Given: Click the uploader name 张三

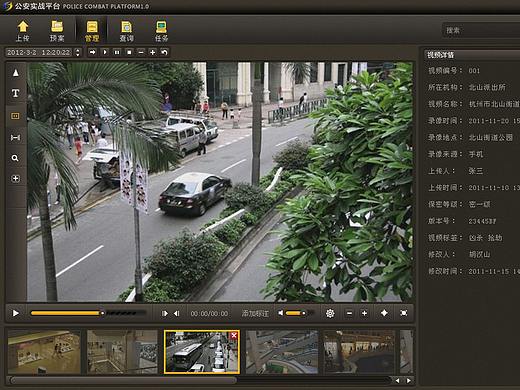Looking at the screenshot, I should [476, 171].
